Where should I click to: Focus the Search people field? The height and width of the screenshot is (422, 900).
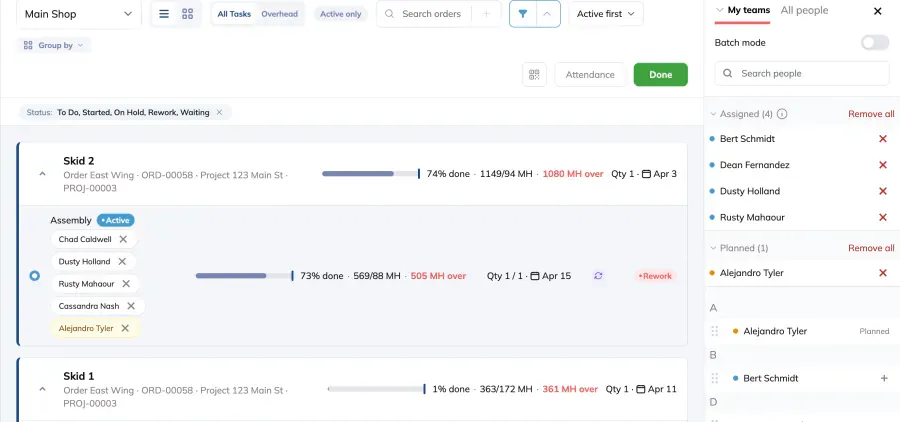(x=802, y=73)
